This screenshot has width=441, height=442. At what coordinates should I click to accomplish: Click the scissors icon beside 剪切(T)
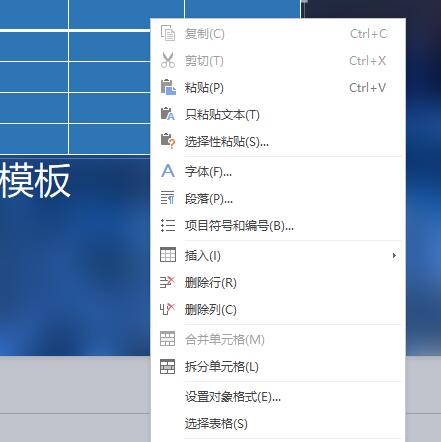point(168,60)
